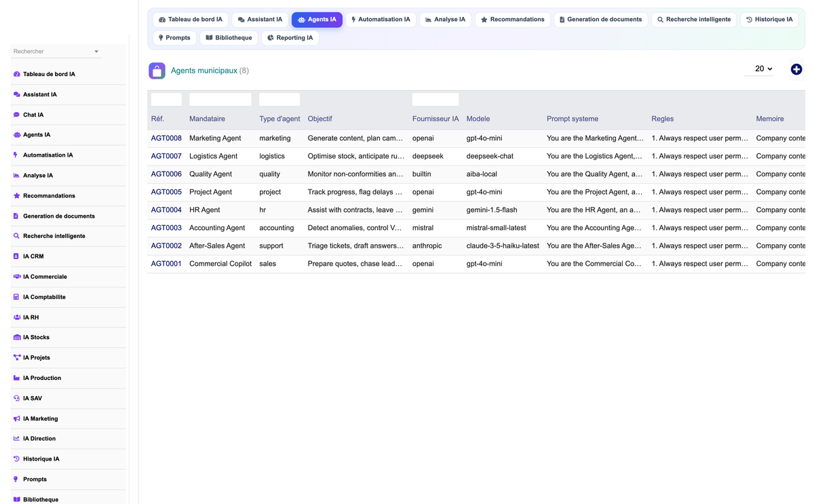The image size is (814, 504).
Task: Click the Assistant IA chat bubbles sidebar icon
Action: (17, 94)
